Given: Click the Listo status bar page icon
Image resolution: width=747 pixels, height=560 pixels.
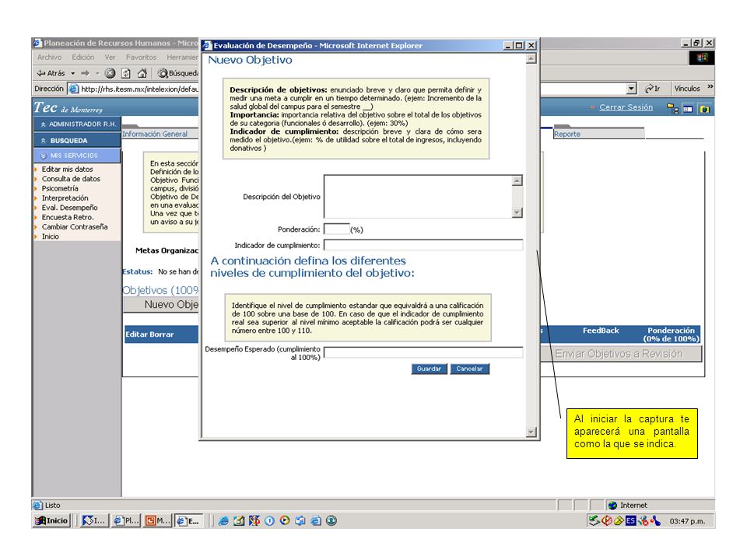Looking at the screenshot, I should (x=37, y=506).
